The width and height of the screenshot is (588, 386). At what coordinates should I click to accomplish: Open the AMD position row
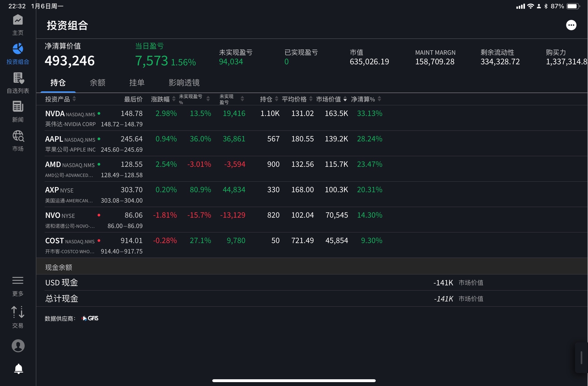click(312, 169)
